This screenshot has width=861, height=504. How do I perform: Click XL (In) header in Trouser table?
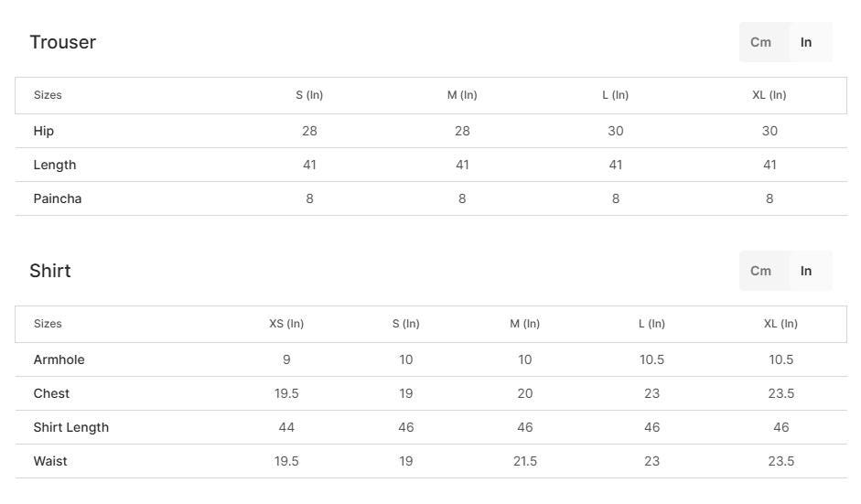(770, 95)
